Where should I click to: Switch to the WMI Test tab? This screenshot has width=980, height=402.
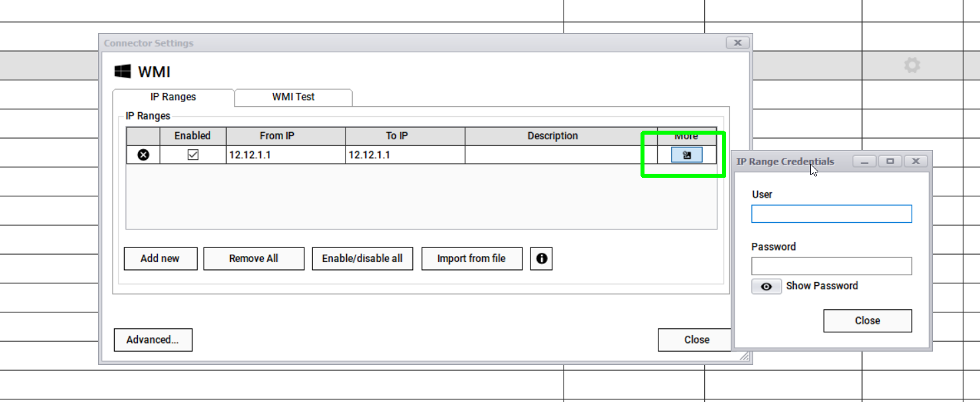(293, 97)
